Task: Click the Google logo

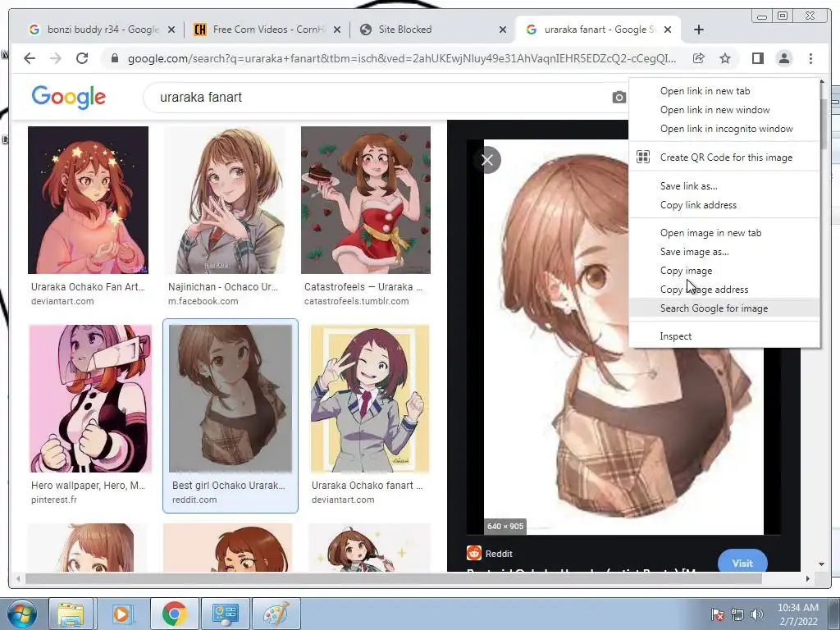Action: 69,97
